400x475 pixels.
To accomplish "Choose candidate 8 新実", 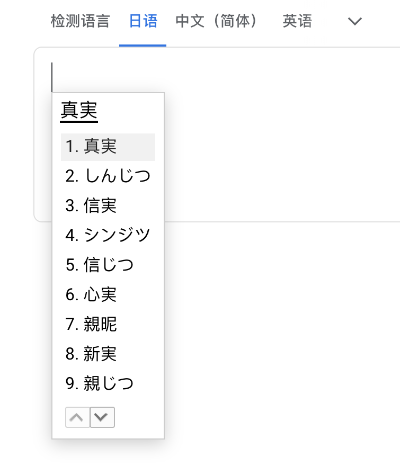I will pyautogui.click(x=108, y=354).
